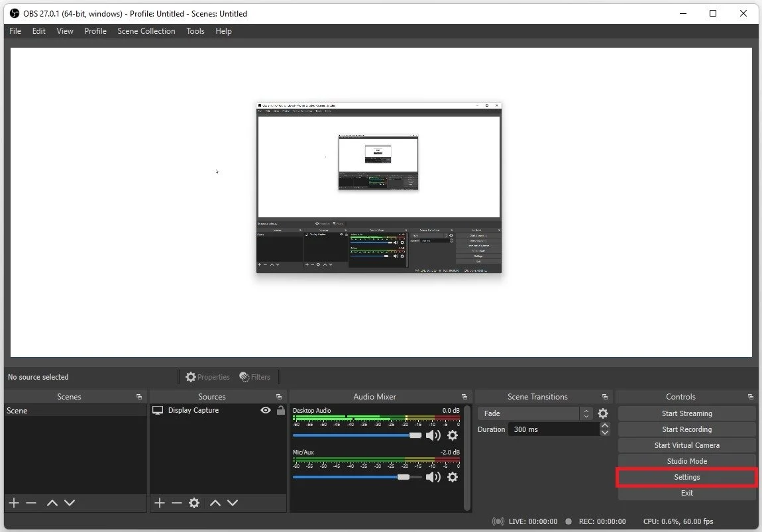Open the Audio Mixer panel options
Viewport: 762px width, 532px height.
(x=464, y=396)
